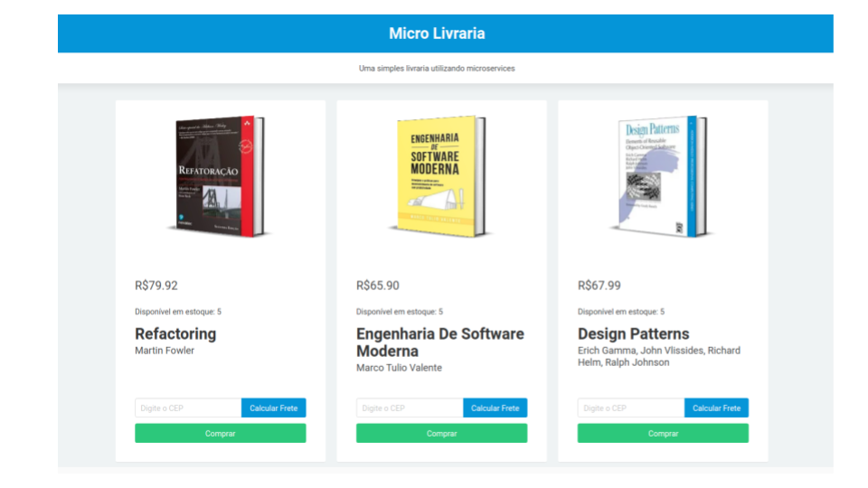This screenshot has height=488, width=868.
Task: Click Comprar under Engenharia De Software Moderna
Action: click(441, 434)
